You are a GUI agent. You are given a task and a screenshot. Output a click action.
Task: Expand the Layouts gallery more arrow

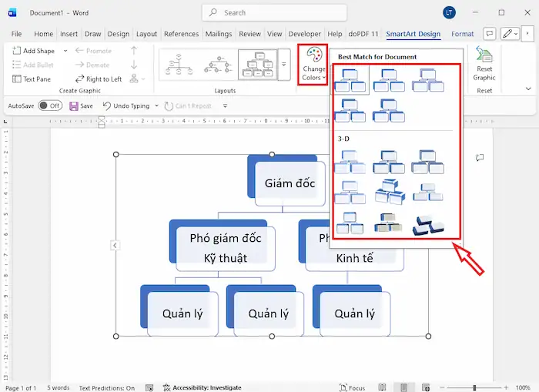284,65
